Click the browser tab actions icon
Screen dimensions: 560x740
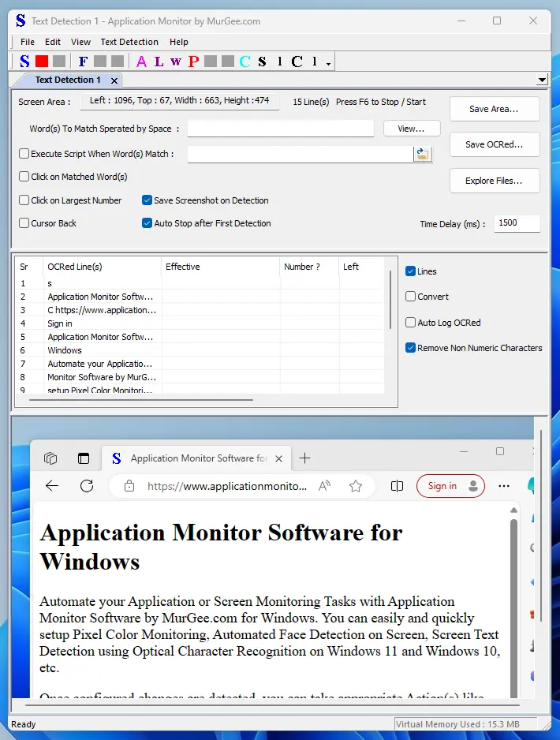pyautogui.click(x=84, y=458)
